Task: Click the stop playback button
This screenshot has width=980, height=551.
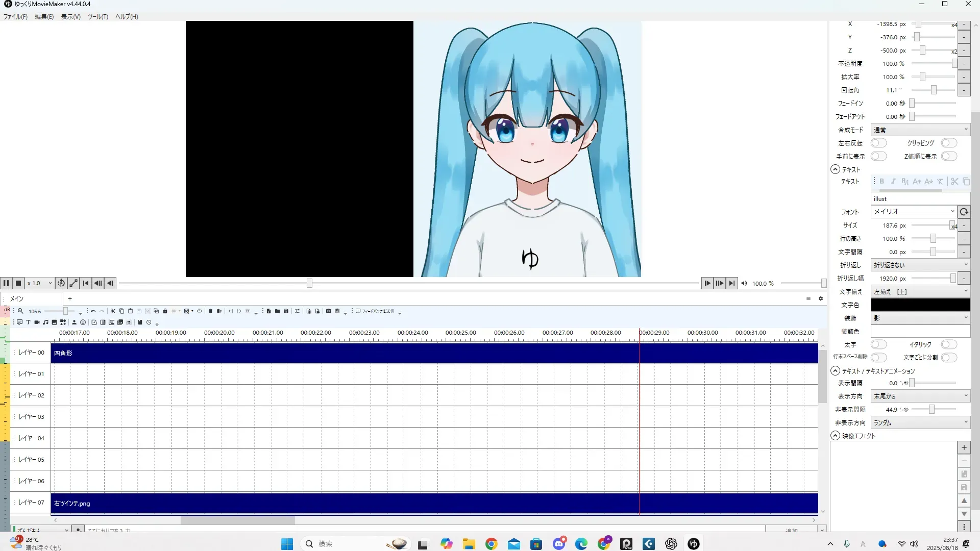Action: (x=18, y=283)
